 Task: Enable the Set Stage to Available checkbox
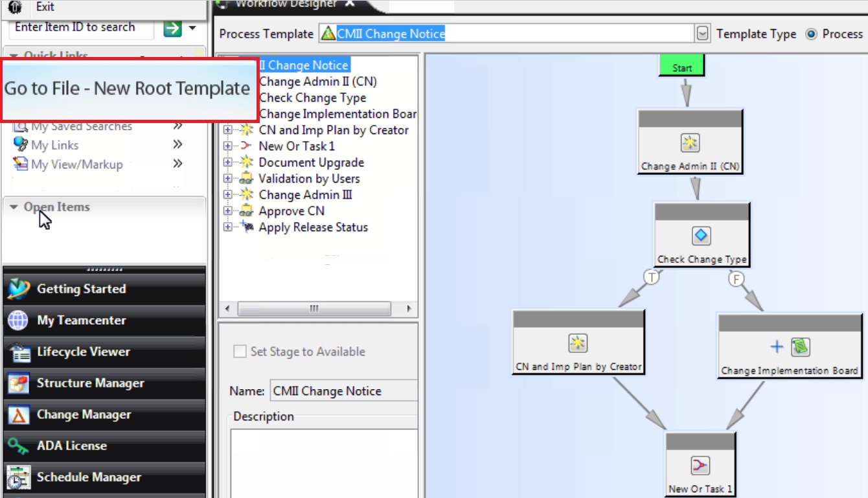coord(239,352)
